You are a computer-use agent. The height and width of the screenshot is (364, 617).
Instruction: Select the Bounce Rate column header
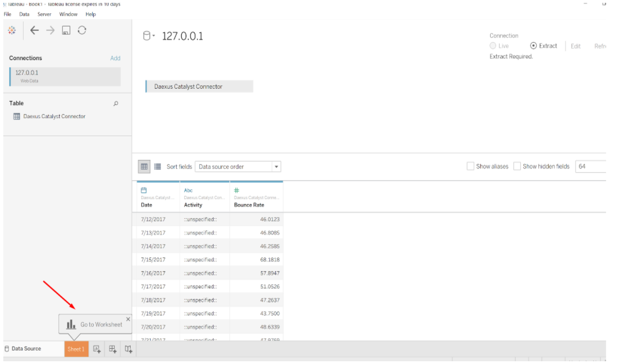pyautogui.click(x=257, y=197)
